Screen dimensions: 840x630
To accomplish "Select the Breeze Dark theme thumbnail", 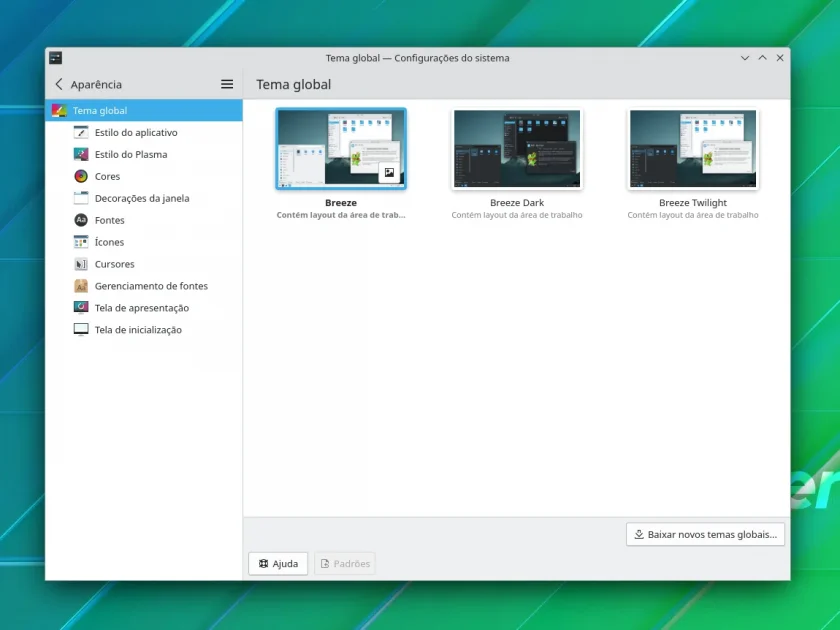I will pos(517,148).
